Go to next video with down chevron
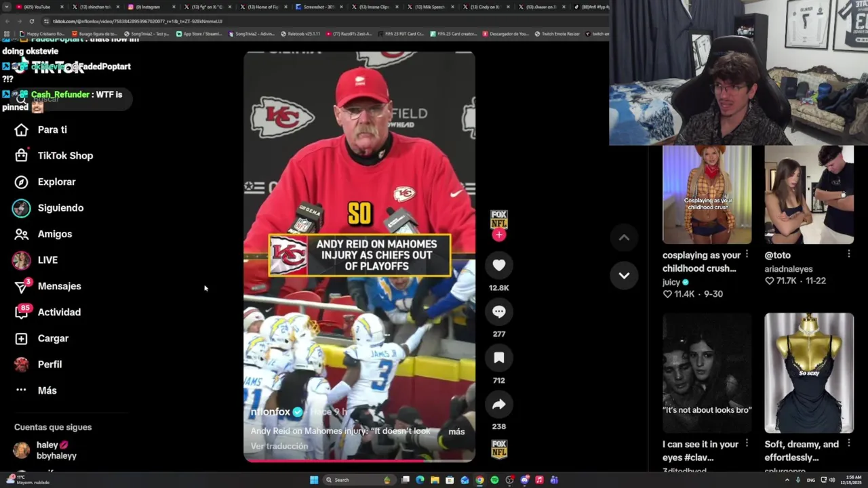The height and width of the screenshot is (488, 868). tap(624, 275)
